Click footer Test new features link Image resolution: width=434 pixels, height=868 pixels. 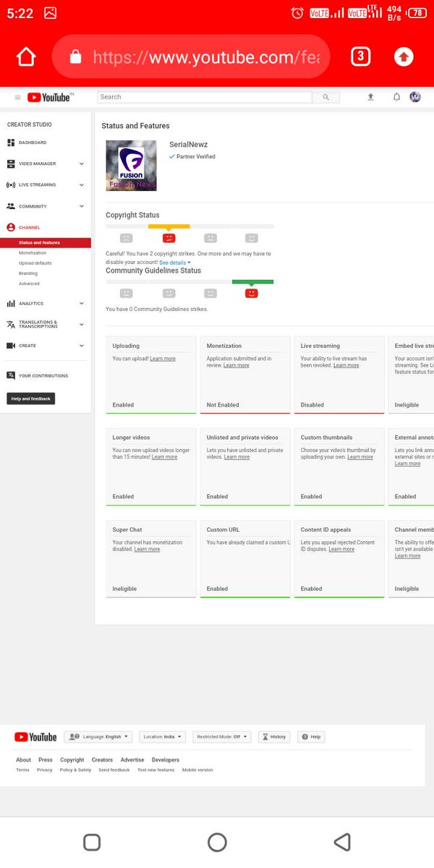point(156,770)
